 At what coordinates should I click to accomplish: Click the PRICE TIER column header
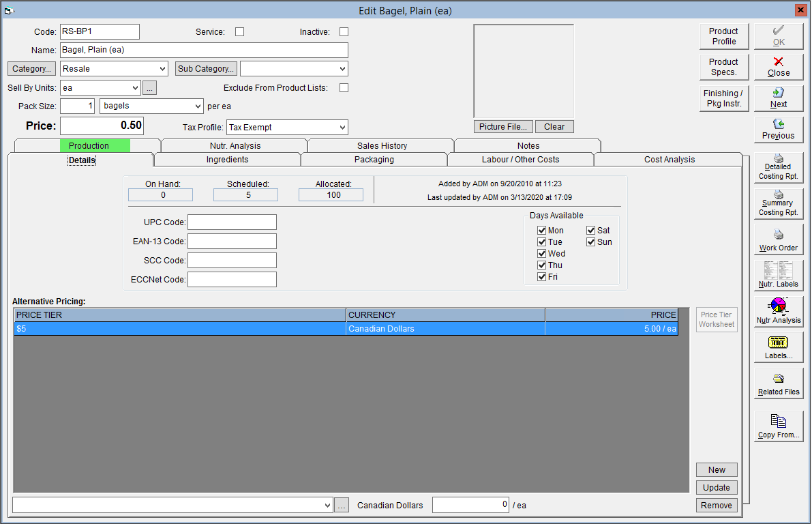tap(180, 315)
